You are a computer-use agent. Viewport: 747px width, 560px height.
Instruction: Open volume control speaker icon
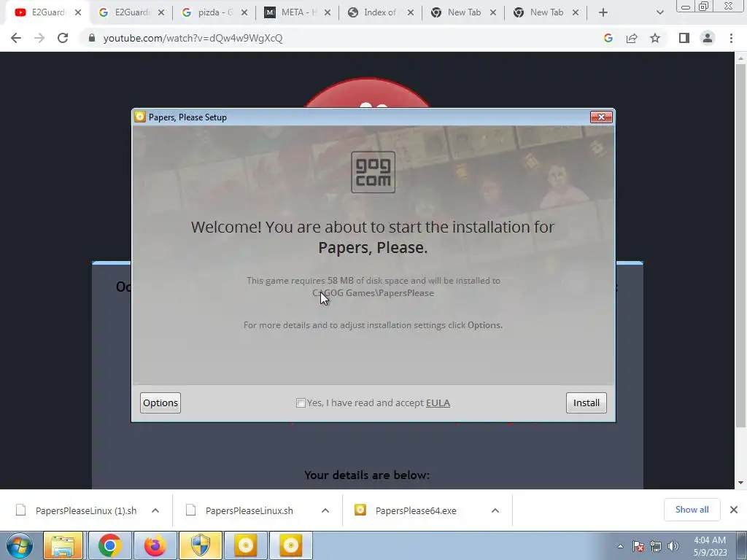tap(673, 546)
